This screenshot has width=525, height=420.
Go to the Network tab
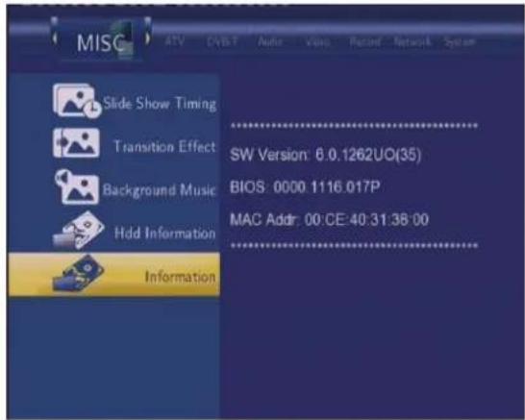412,42
